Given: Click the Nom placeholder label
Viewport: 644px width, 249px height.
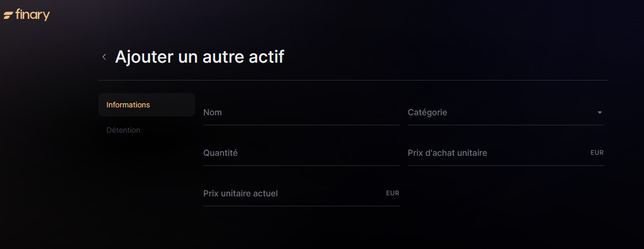Looking at the screenshot, I should (x=212, y=113).
